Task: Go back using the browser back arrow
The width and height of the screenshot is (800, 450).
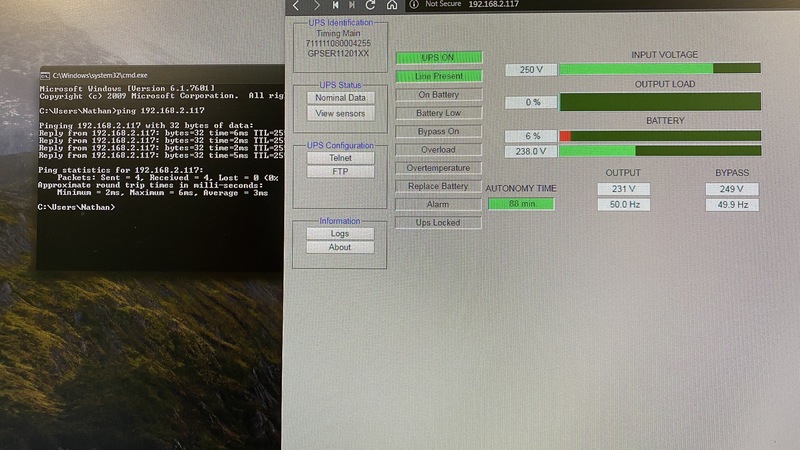Action: (x=296, y=5)
